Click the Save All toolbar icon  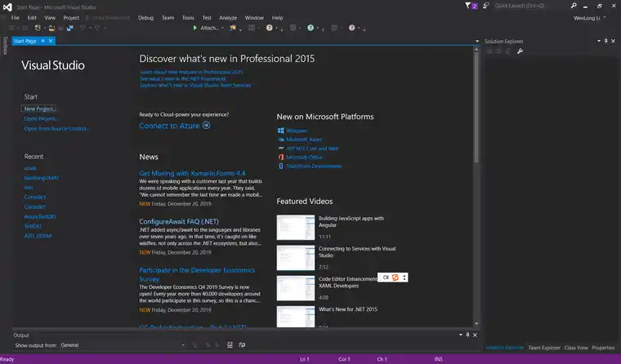[69, 28]
